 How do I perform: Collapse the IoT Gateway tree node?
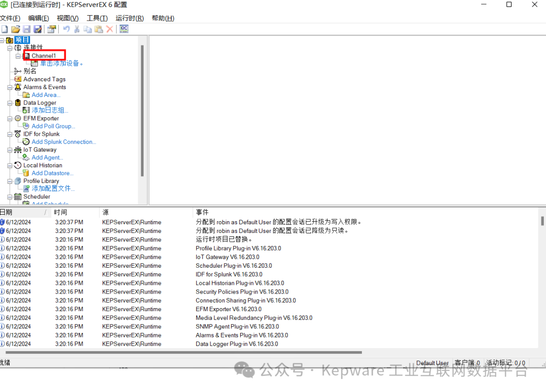[x=10, y=150]
